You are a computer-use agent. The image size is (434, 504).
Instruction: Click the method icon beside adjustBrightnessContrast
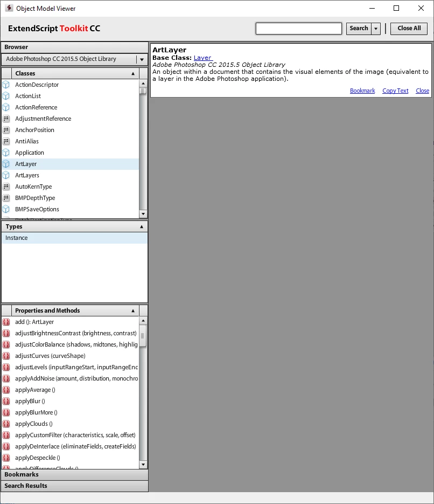click(x=6, y=333)
